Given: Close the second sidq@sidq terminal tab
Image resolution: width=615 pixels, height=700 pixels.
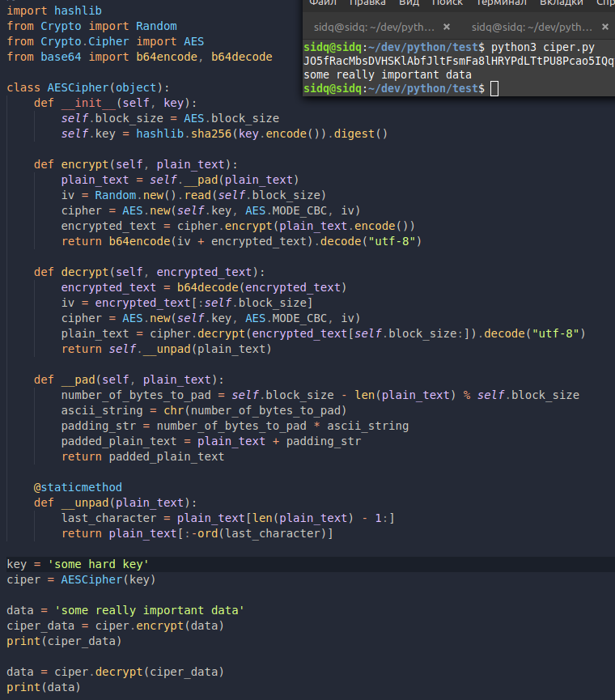Looking at the screenshot, I should coord(605,27).
